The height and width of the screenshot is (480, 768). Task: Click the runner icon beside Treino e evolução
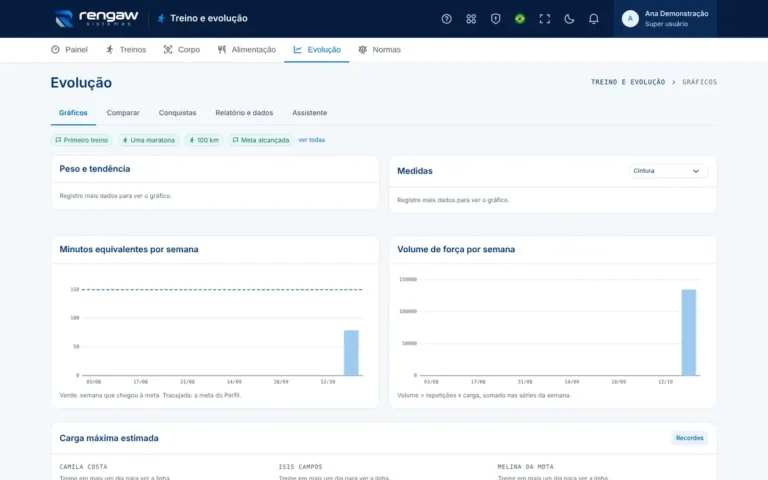(161, 19)
